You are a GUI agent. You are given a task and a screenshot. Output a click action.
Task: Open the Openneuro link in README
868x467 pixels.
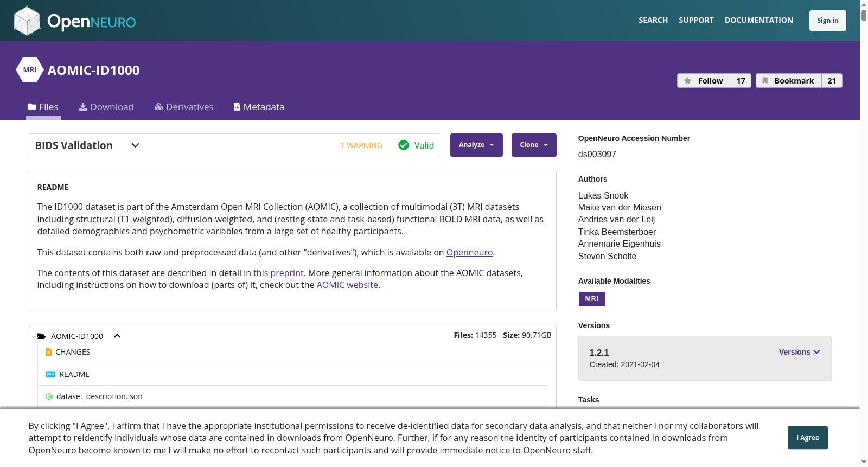click(469, 252)
